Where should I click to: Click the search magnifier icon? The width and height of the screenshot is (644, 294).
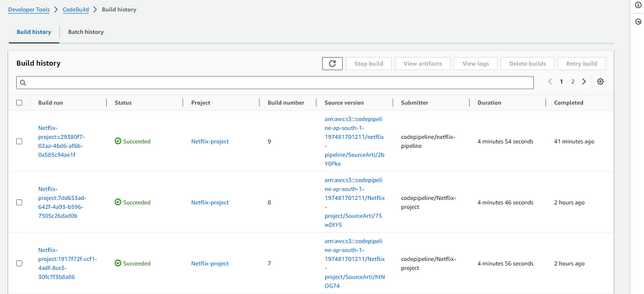pyautogui.click(x=23, y=83)
